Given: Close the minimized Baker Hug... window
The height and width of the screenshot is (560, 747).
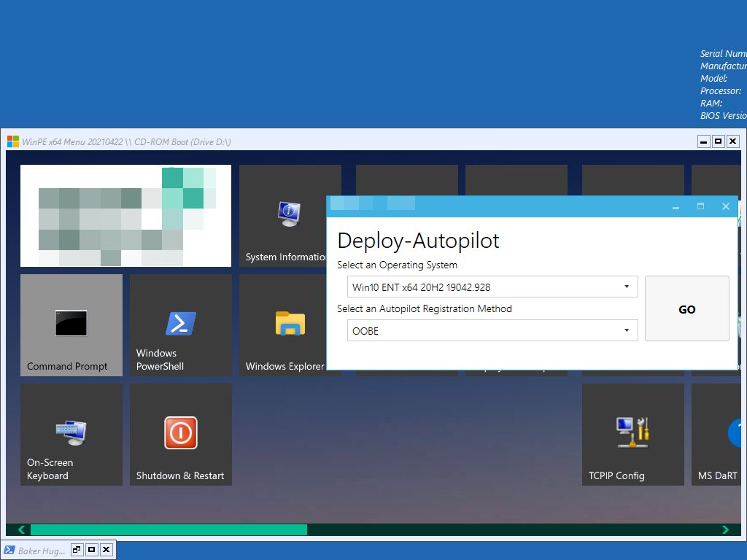Looking at the screenshot, I should click(x=107, y=550).
